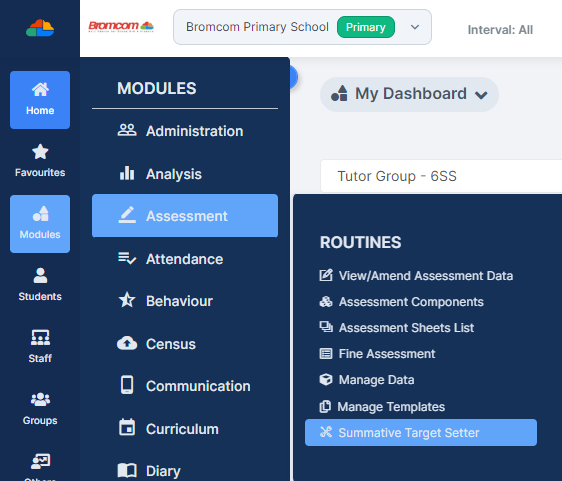
Task: Open Home from the sidebar
Action: (x=40, y=100)
